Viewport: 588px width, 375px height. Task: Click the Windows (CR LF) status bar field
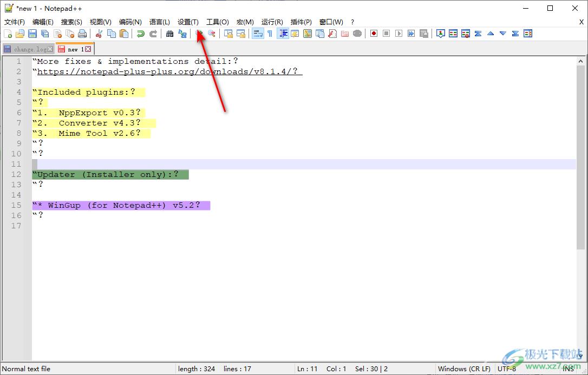coord(464,369)
